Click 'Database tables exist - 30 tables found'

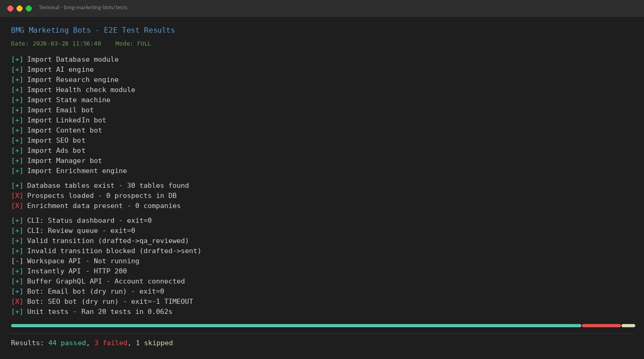pyautogui.click(x=108, y=185)
